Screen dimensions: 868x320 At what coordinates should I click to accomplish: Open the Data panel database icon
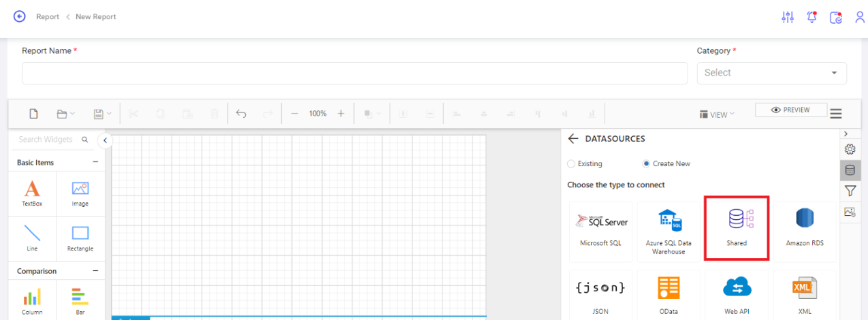[x=850, y=170]
